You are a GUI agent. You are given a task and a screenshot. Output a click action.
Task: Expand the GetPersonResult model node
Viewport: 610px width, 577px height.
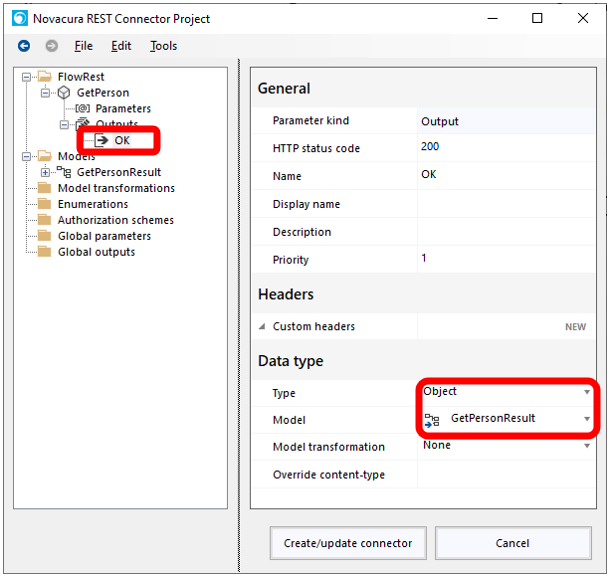click(x=46, y=172)
